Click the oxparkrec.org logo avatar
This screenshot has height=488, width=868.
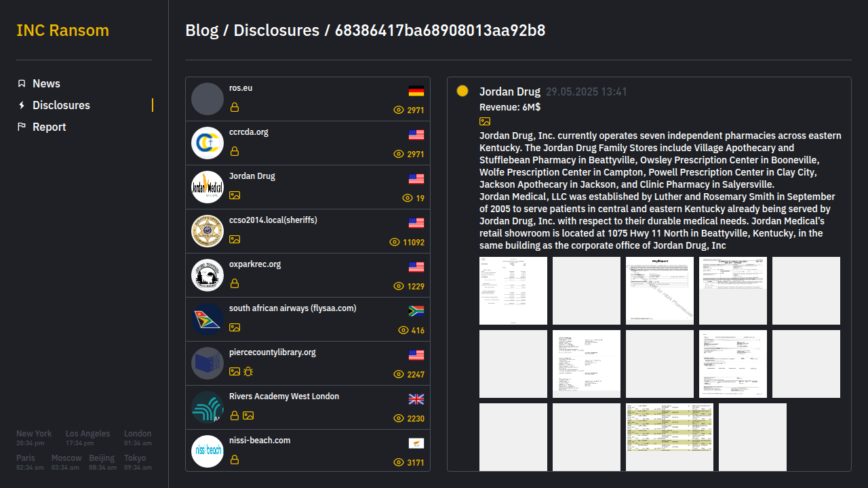click(208, 275)
